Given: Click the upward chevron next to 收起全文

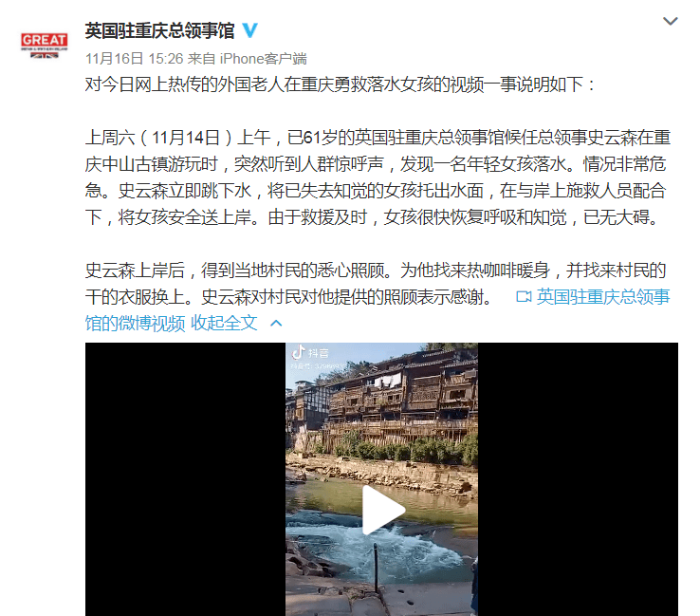Looking at the screenshot, I should [276, 323].
